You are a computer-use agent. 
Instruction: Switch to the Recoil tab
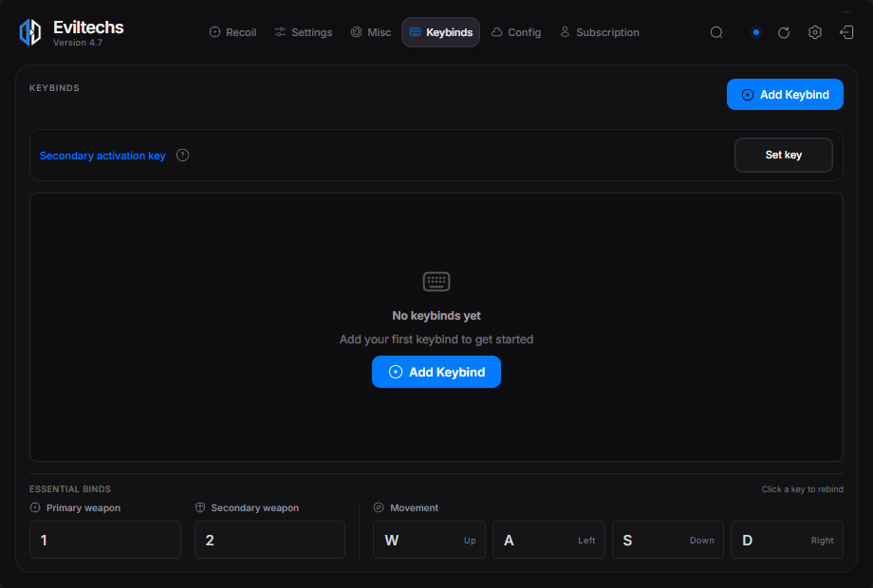click(232, 32)
